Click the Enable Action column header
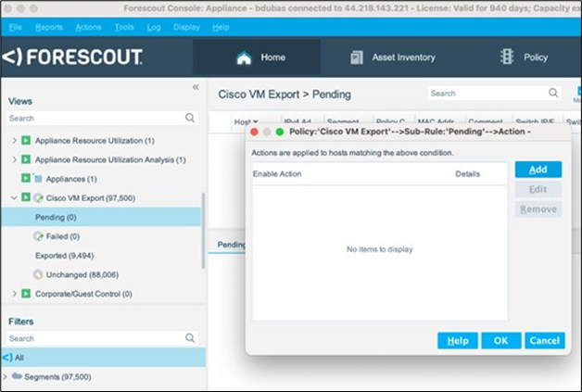Image resolution: width=582 pixels, height=392 pixels. click(277, 173)
